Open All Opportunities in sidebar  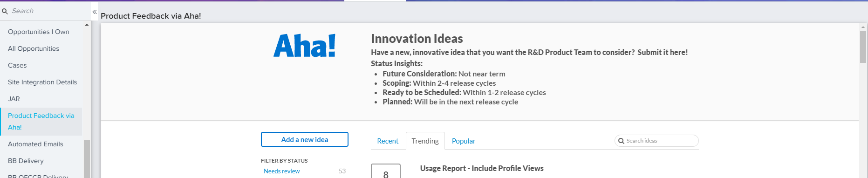[34, 48]
